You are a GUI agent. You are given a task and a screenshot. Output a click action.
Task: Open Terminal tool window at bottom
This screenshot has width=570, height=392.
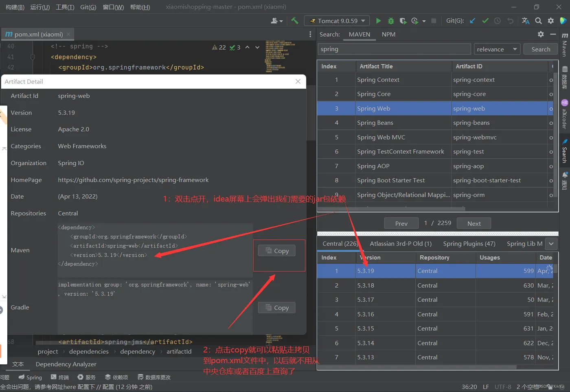(60, 377)
